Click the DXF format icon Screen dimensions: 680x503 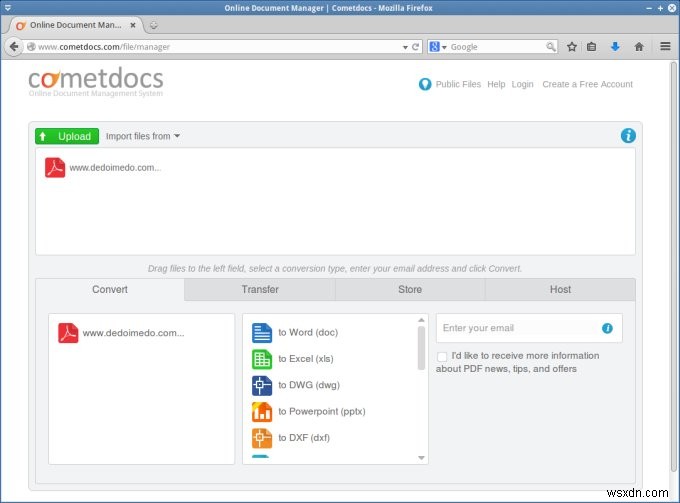tap(262, 438)
